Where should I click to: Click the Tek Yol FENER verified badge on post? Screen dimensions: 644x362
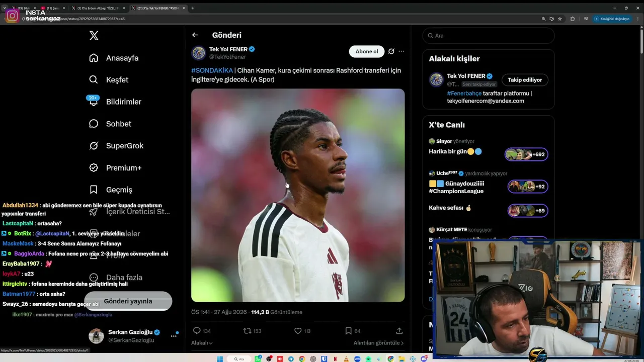[252, 49]
